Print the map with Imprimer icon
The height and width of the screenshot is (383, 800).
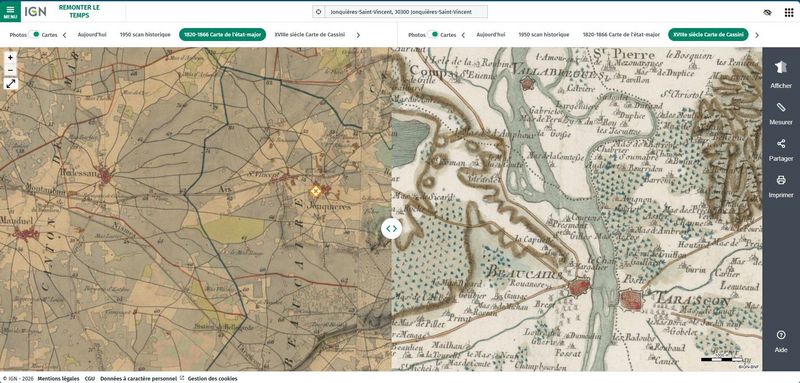tap(781, 186)
